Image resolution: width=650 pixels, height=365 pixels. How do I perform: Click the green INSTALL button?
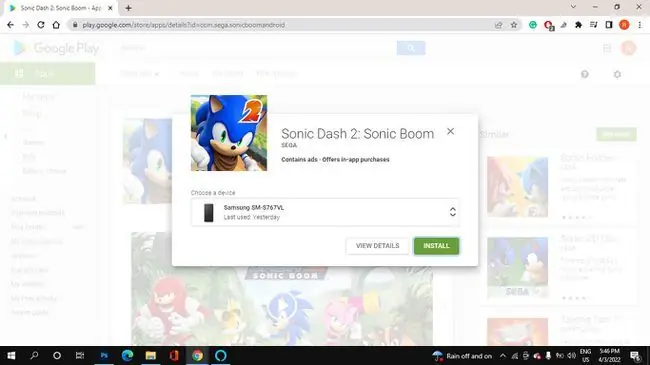[x=436, y=246]
